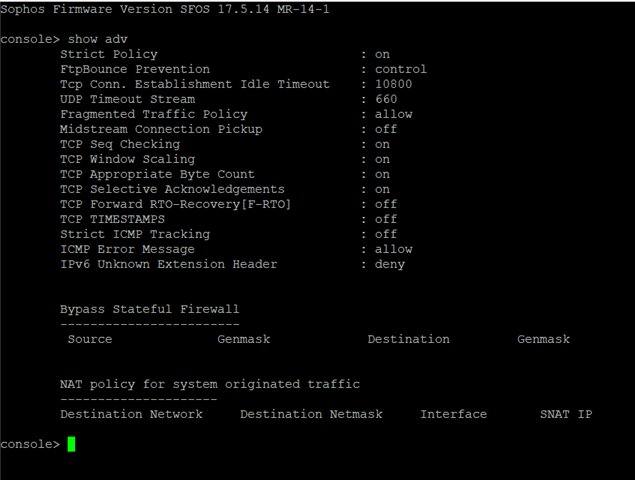Click the TCP TIMESTAMPS 'off' value
Viewport: 635px width, 480px height.
click(x=386, y=219)
